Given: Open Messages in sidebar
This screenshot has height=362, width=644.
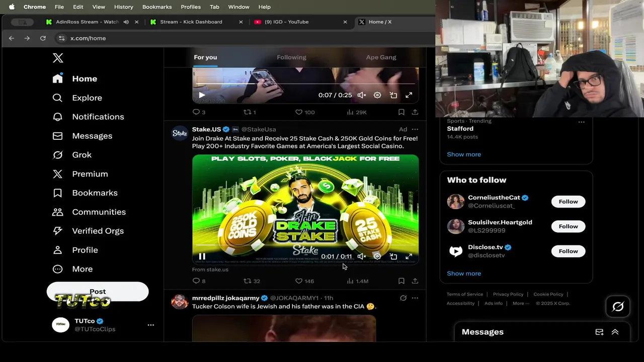Looking at the screenshot, I should [83, 136].
